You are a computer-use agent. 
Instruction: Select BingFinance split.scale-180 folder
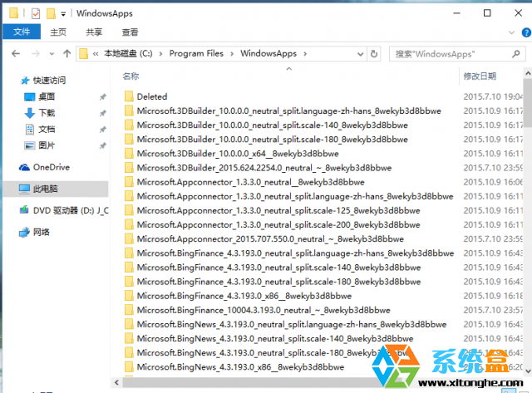pyautogui.click(x=278, y=282)
